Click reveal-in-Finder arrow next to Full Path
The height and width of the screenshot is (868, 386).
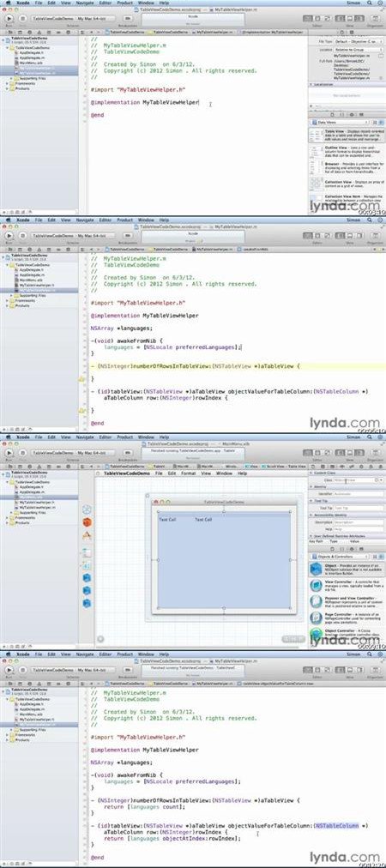(x=382, y=79)
